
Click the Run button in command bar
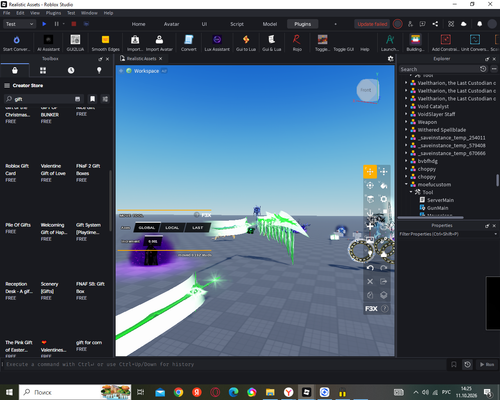487,365
